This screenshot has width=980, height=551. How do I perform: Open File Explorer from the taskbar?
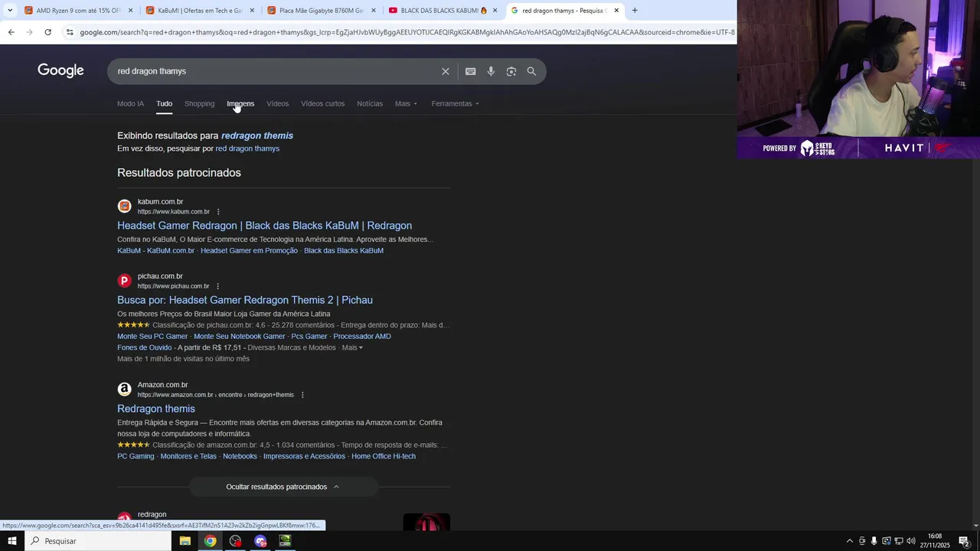pos(185,541)
